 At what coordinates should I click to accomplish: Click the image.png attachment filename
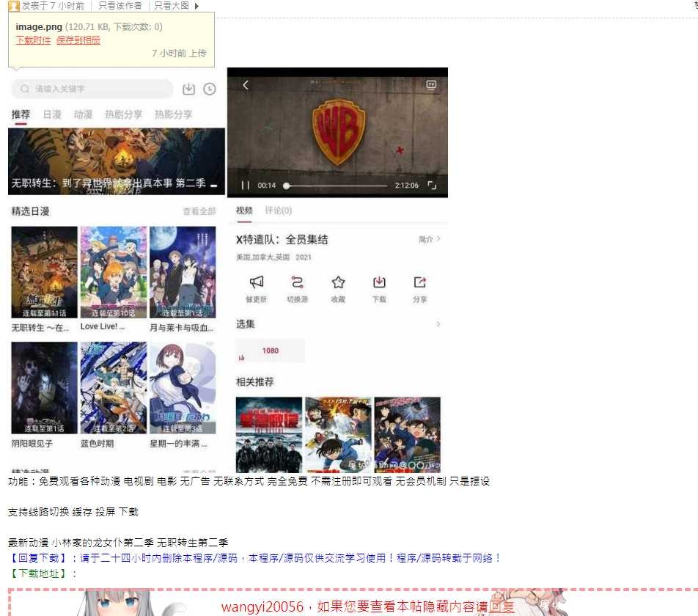39,26
